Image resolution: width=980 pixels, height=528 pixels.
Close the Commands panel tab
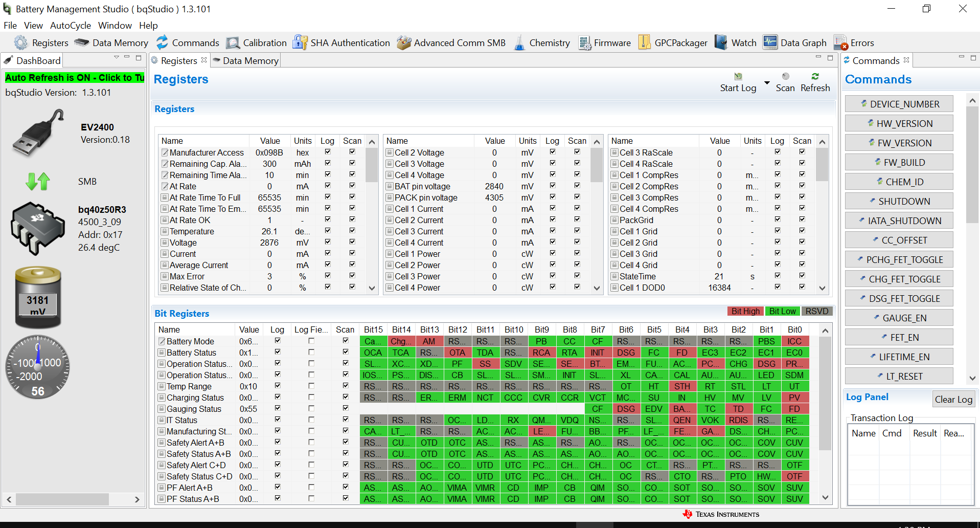tap(906, 60)
